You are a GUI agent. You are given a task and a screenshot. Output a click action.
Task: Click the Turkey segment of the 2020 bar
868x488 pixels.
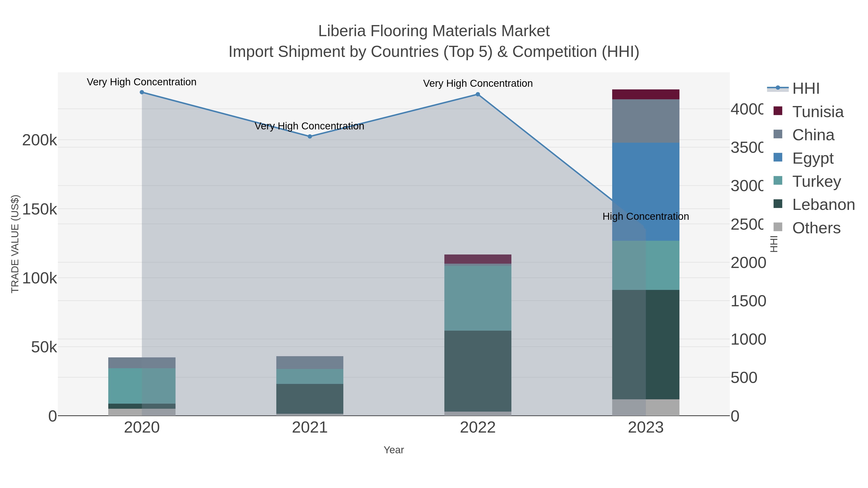click(142, 386)
